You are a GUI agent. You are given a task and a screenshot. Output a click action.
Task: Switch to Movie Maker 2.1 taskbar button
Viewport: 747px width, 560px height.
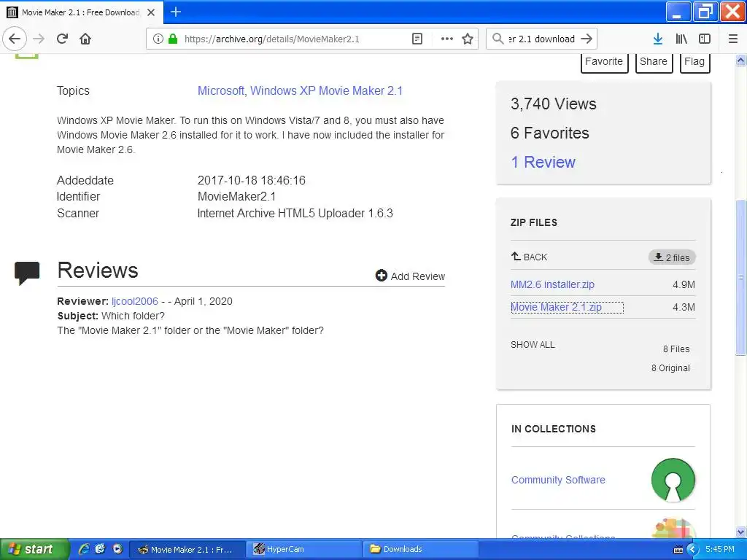187,550
